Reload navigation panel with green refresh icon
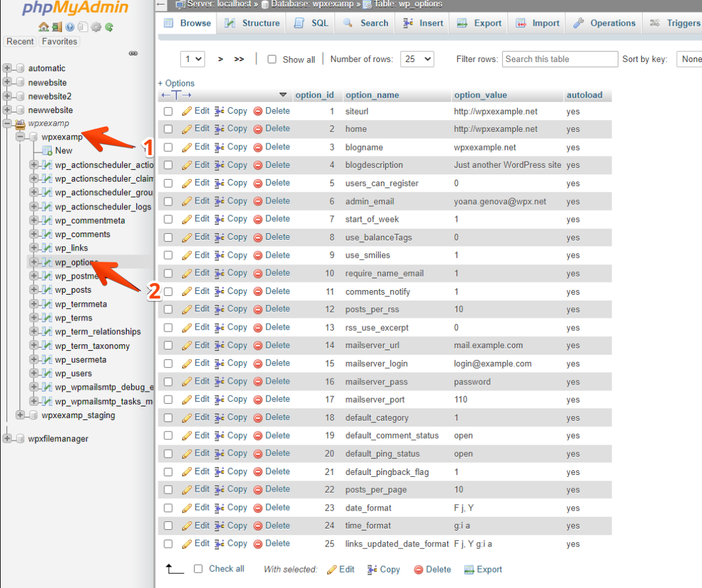702x588 pixels. (109, 27)
